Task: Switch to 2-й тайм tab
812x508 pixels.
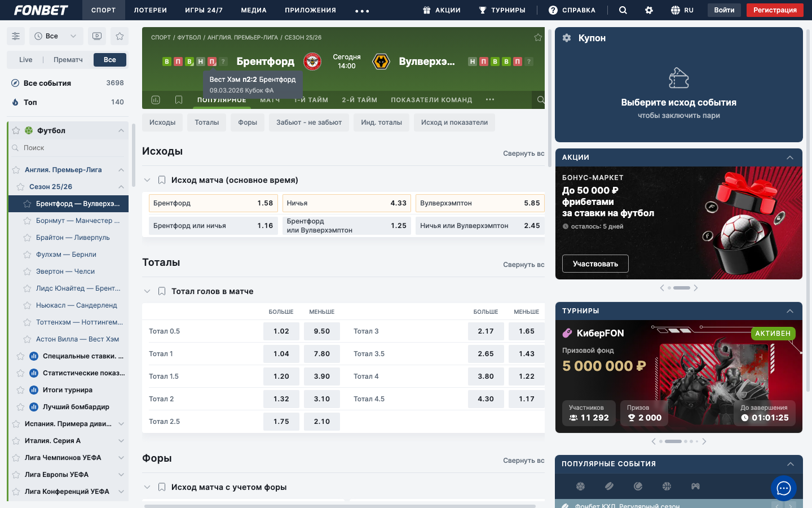Action: 359,100
